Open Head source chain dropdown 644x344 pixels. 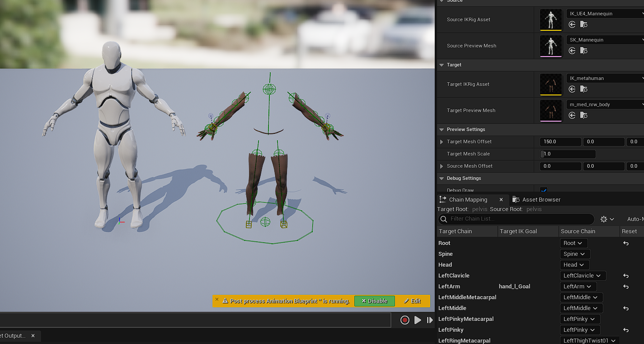tap(574, 265)
